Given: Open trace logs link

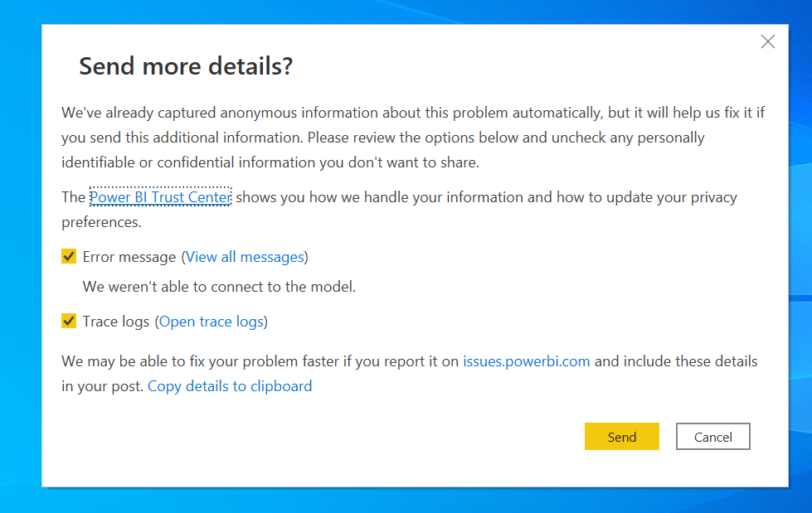Looking at the screenshot, I should [x=212, y=322].
